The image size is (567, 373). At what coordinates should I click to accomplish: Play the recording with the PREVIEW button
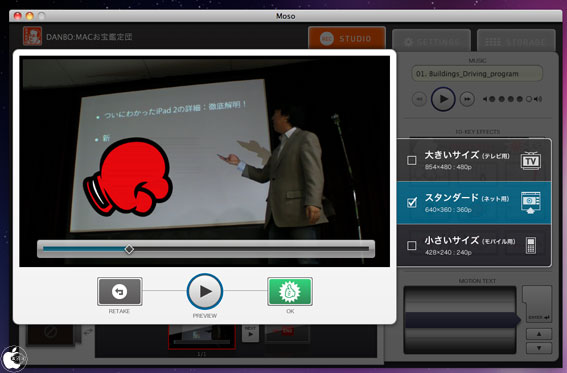(205, 291)
